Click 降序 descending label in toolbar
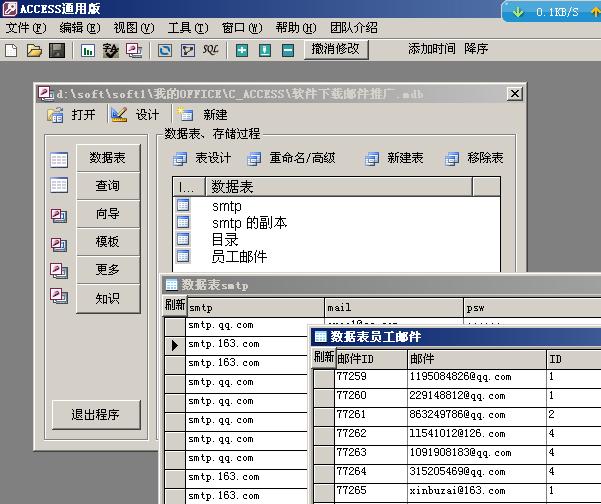Screen dimensions: 601x504 (476, 49)
